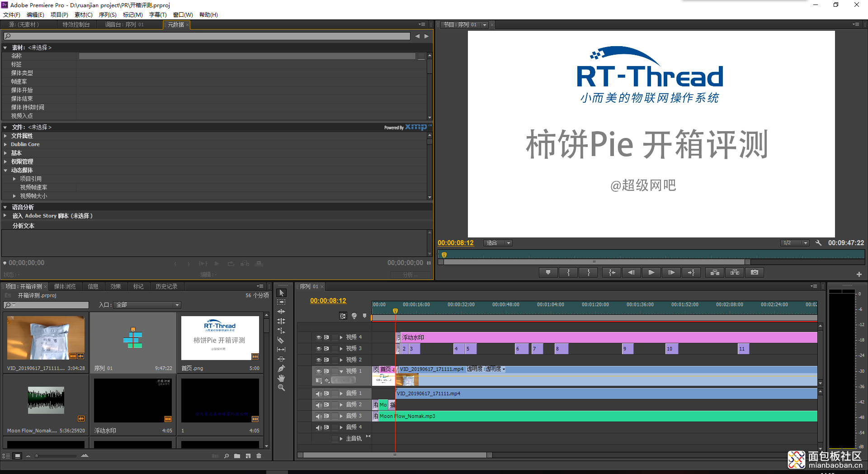The image size is (868, 474).
Task: Open the 适合 zoom level dropdown
Action: coord(498,243)
